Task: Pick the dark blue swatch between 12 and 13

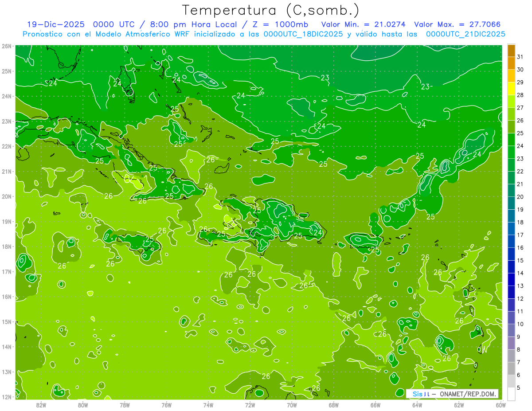Action: pyautogui.click(x=511, y=292)
